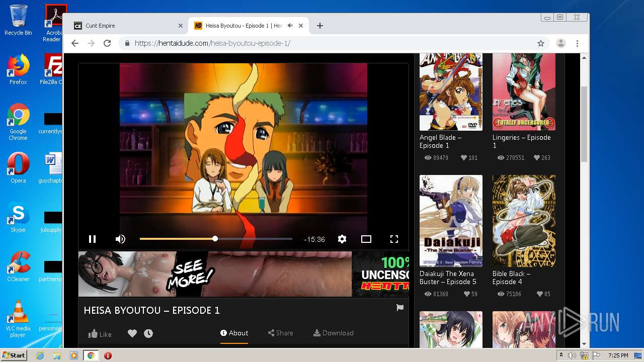Enter fullscreen video mode
This screenshot has width=644, height=362.
tap(394, 239)
